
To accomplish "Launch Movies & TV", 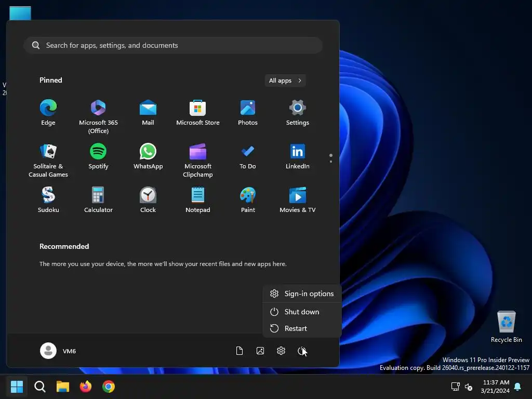I will tap(298, 200).
